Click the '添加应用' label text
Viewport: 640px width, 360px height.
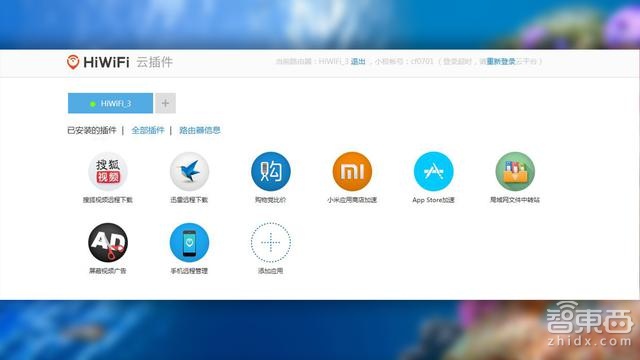click(x=271, y=271)
